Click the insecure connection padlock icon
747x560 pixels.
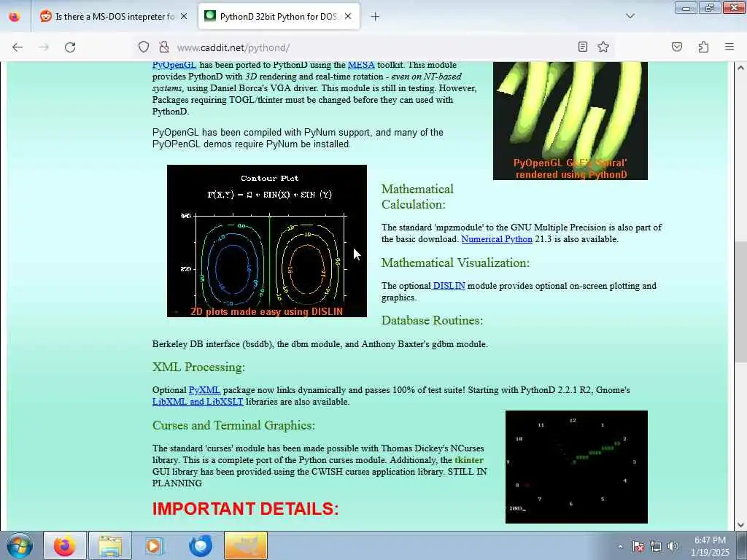164,47
